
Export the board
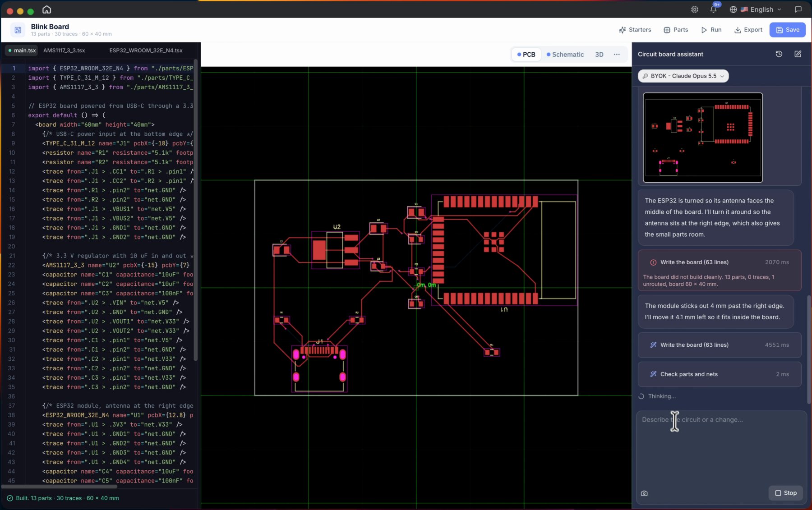748,30
